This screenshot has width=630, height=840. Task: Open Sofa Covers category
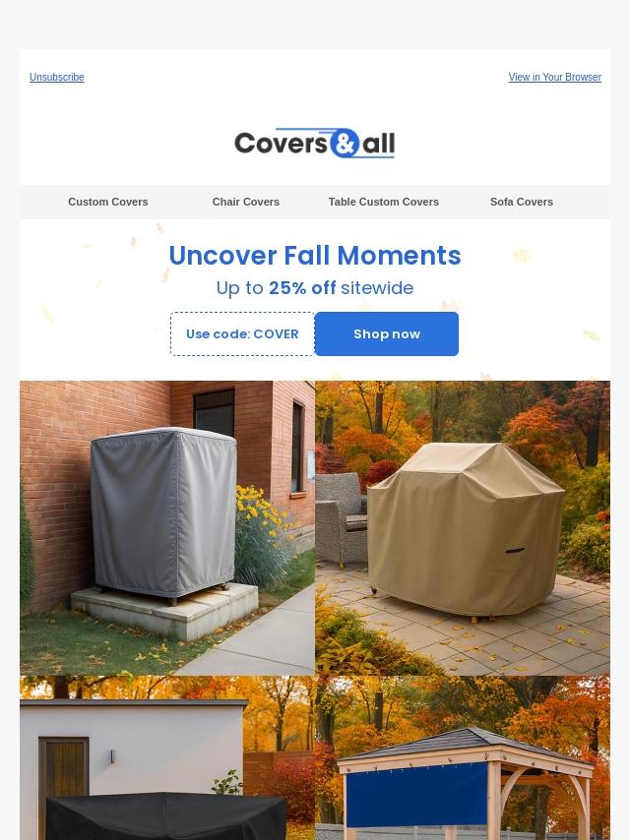click(521, 202)
